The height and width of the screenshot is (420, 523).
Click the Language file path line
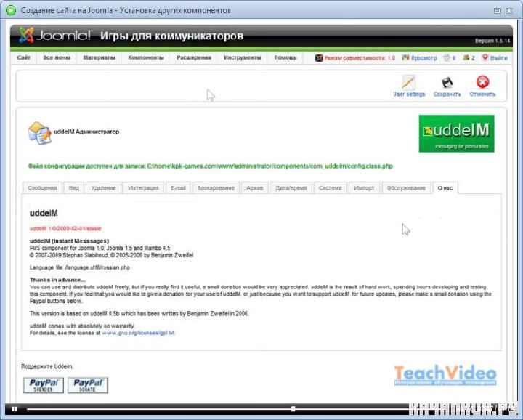click(x=80, y=267)
